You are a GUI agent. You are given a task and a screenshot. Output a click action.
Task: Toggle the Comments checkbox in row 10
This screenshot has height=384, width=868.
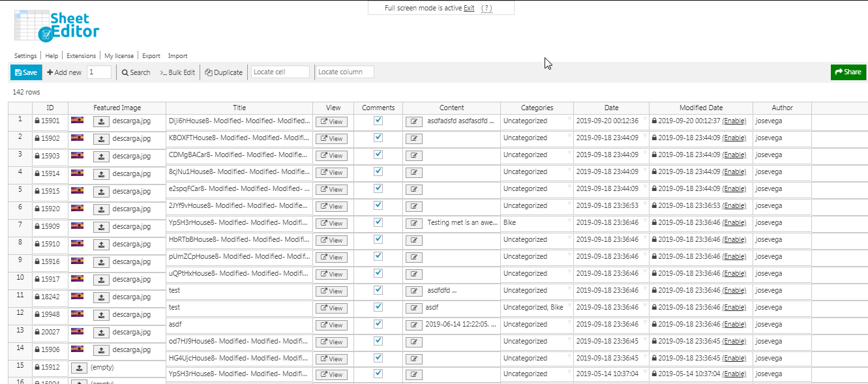378,273
